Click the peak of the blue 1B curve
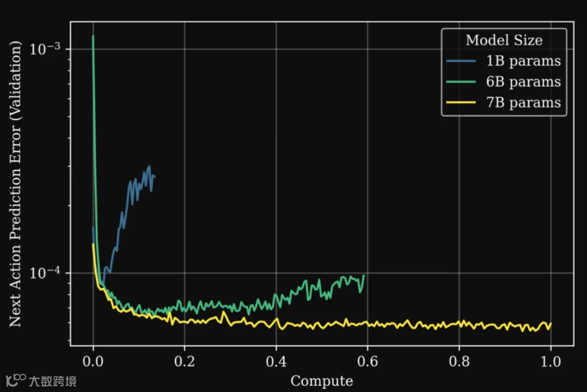587x392 pixels. pyautogui.click(x=149, y=166)
